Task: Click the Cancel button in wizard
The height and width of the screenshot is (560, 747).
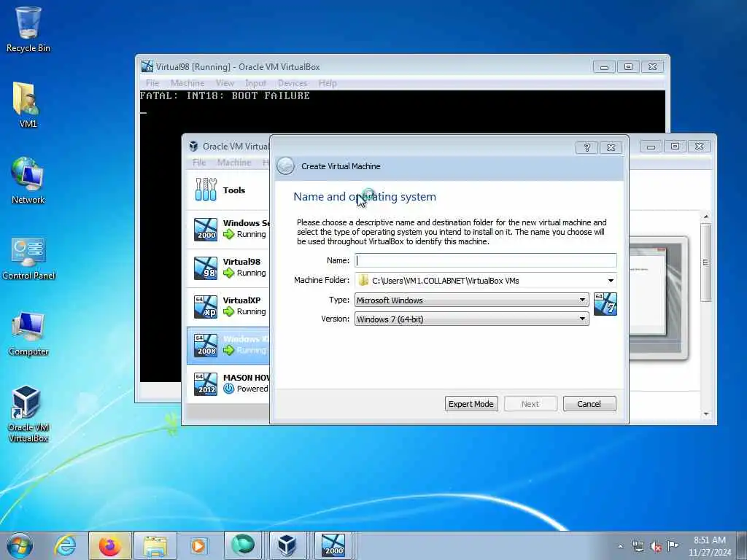Action: coord(589,404)
